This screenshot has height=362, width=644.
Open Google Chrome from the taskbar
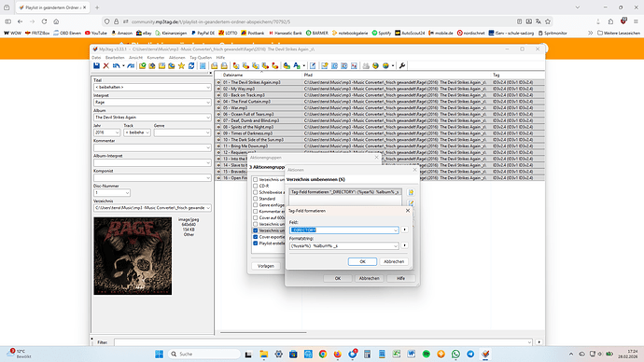point(323,354)
